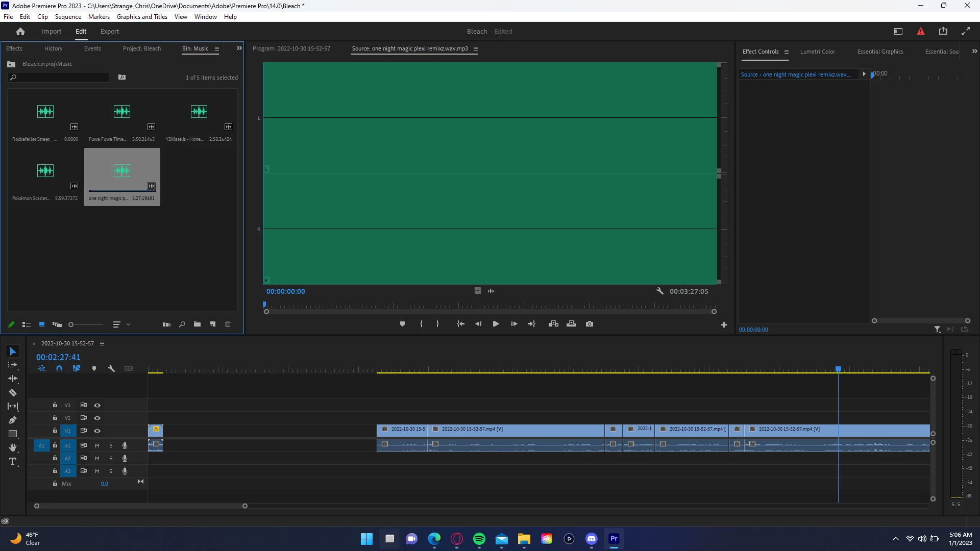Select the Type tool
The height and width of the screenshot is (551, 980).
[13, 462]
